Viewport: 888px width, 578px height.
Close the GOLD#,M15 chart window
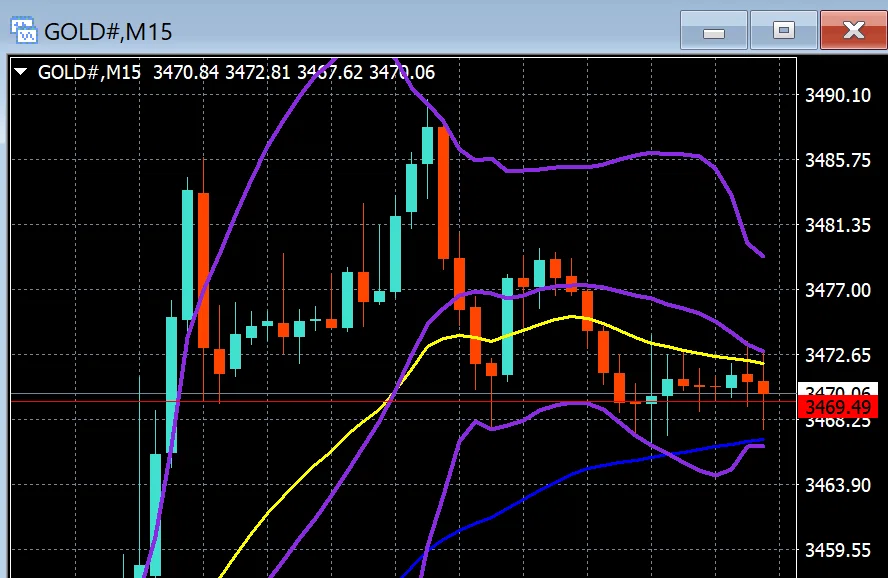(x=853, y=30)
